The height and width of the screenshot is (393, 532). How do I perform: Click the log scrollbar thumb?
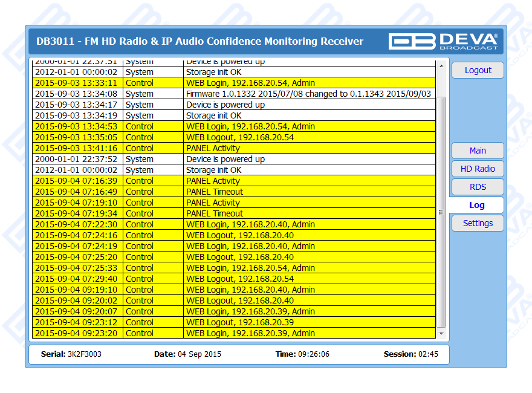[x=441, y=212]
